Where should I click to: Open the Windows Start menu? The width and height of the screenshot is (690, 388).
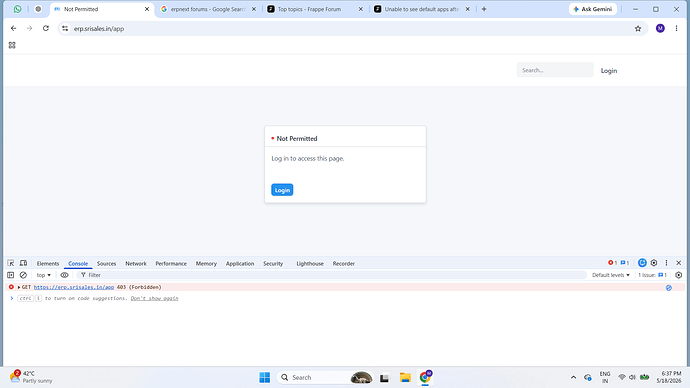[x=265, y=377]
